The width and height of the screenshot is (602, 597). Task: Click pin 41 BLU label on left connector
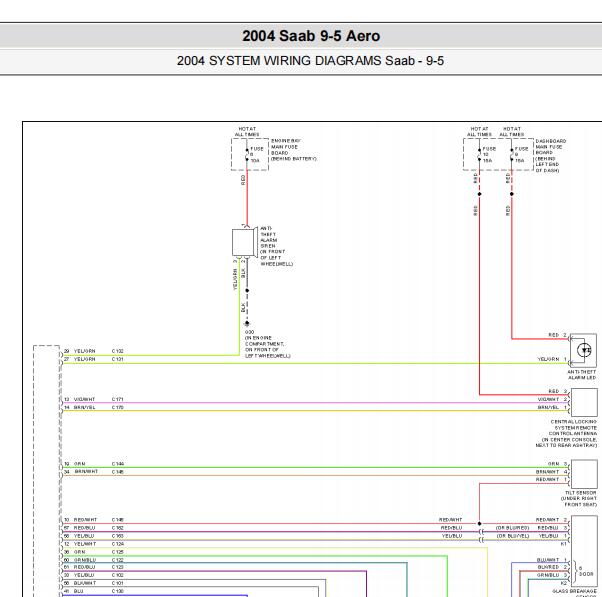pos(74,591)
